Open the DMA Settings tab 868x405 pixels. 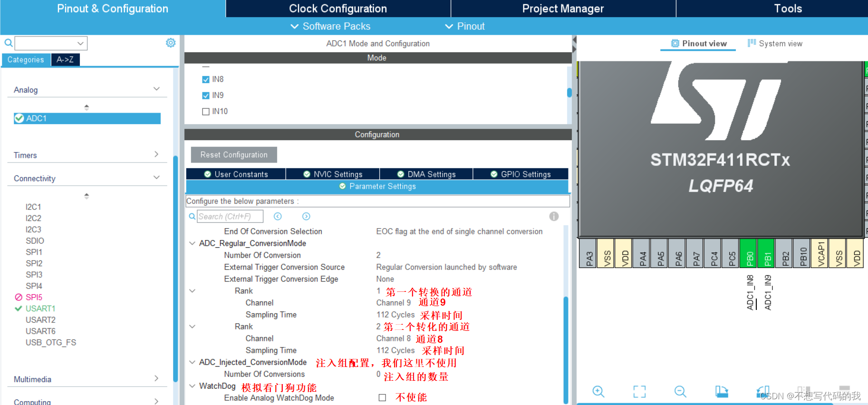pos(426,174)
